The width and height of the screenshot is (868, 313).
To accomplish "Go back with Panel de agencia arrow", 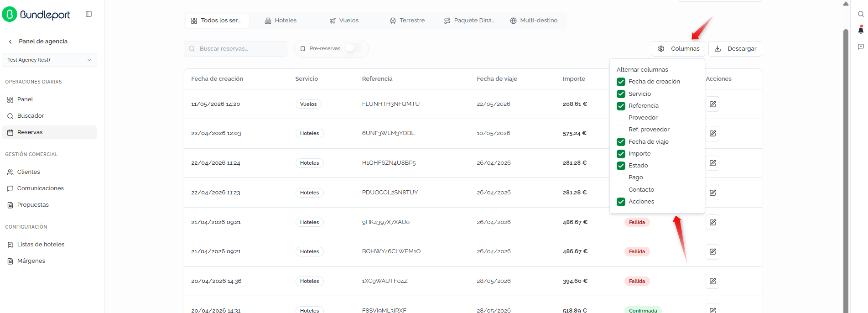I will pos(10,42).
